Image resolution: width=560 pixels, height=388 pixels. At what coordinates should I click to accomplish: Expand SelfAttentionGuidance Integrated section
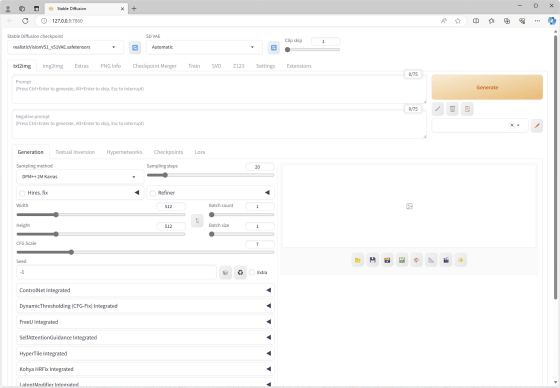(145, 338)
